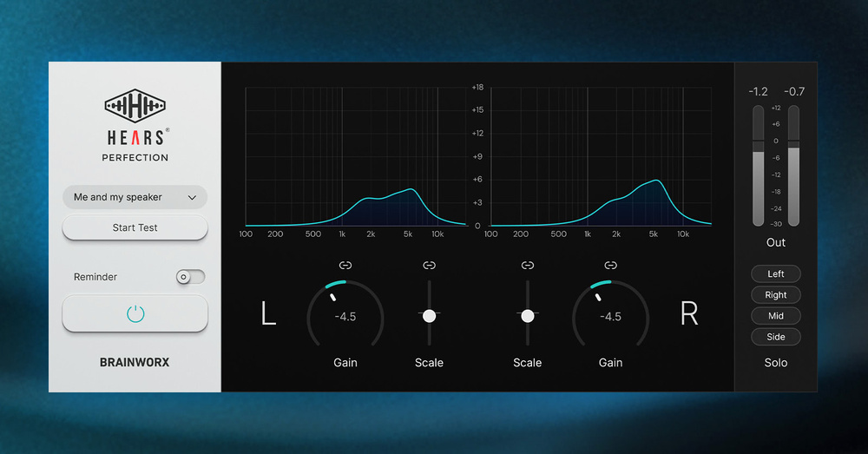
Task: Click the right channel Scale slider handle
Action: coord(527,316)
